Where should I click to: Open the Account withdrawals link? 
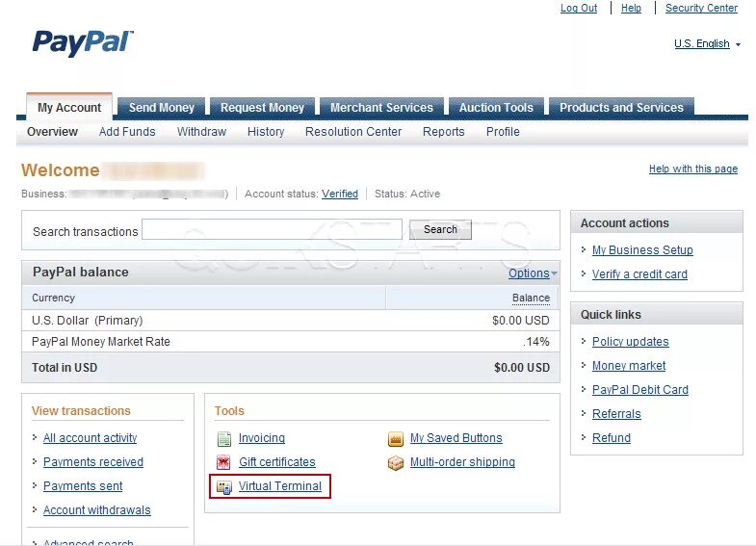tap(97, 510)
